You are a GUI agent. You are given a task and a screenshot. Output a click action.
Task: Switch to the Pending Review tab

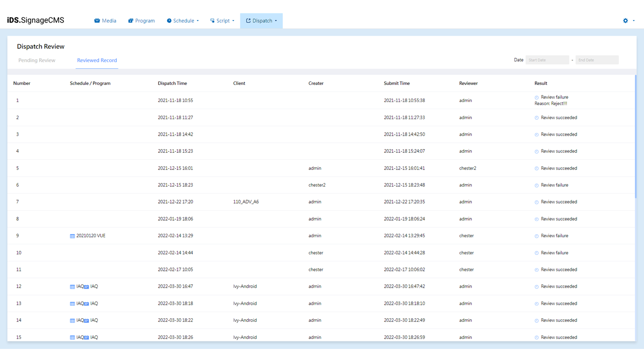[37, 60]
